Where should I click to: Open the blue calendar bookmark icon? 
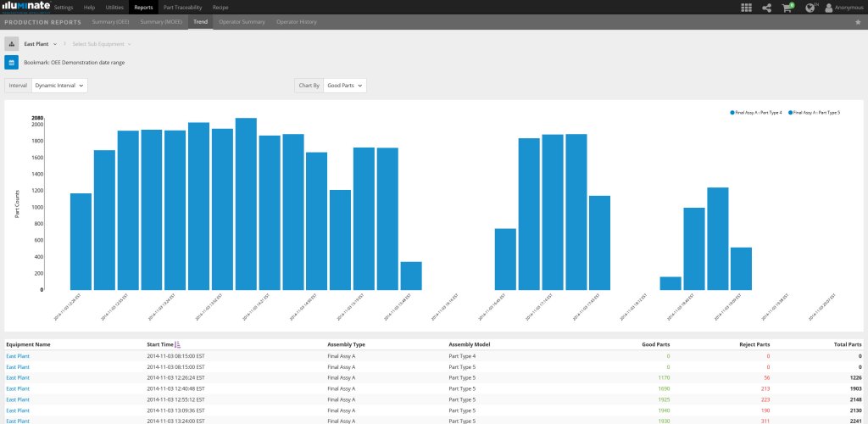coord(12,62)
